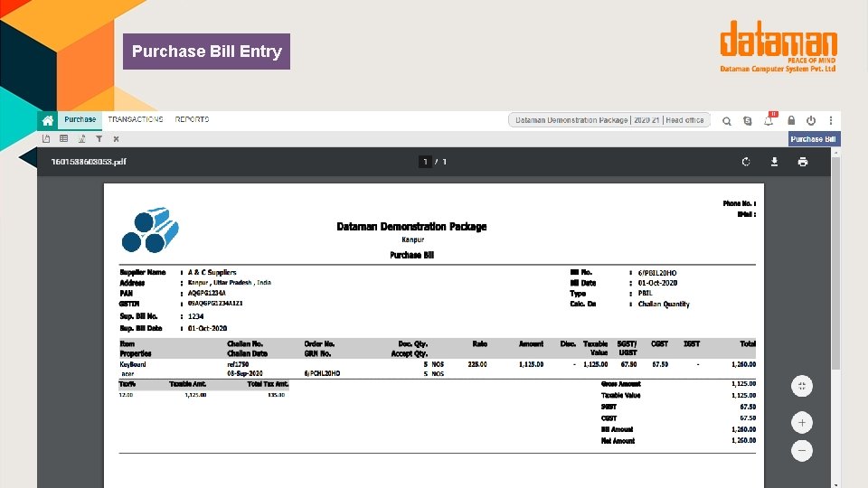
Task: Click the company selector Dataman Demonstration Package
Action: coord(609,120)
